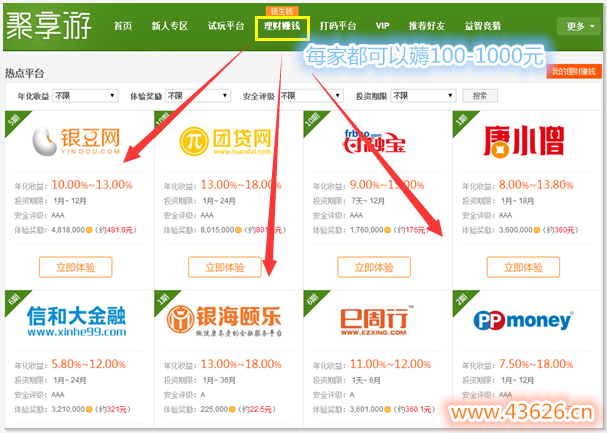Go to 新人专区 section
The image size is (607, 433).
(170, 26)
